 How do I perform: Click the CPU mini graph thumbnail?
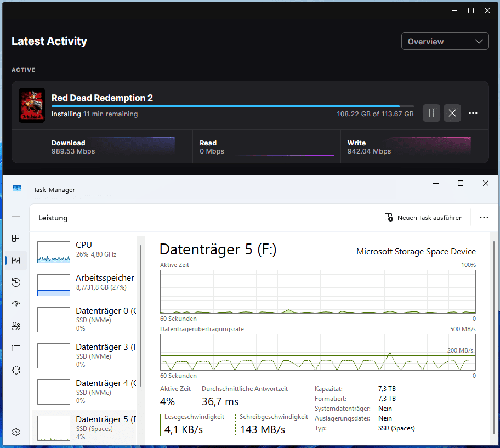54,252
